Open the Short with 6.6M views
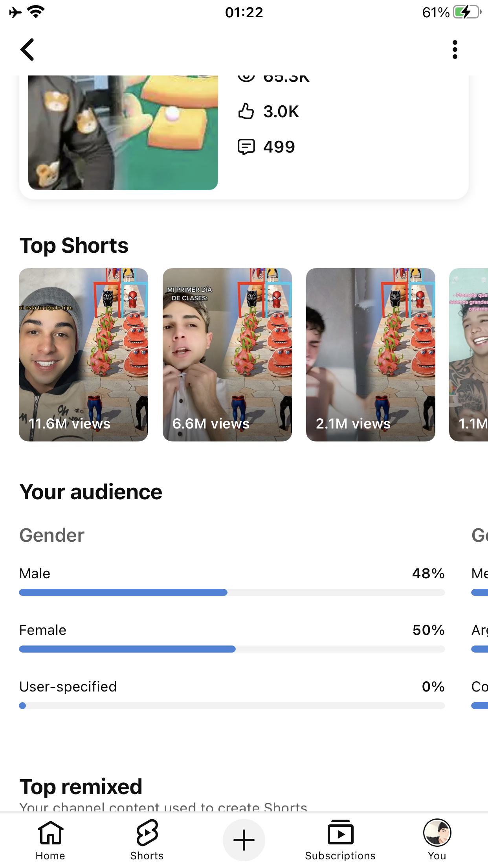Image resolution: width=488 pixels, height=868 pixels. pos(227,355)
